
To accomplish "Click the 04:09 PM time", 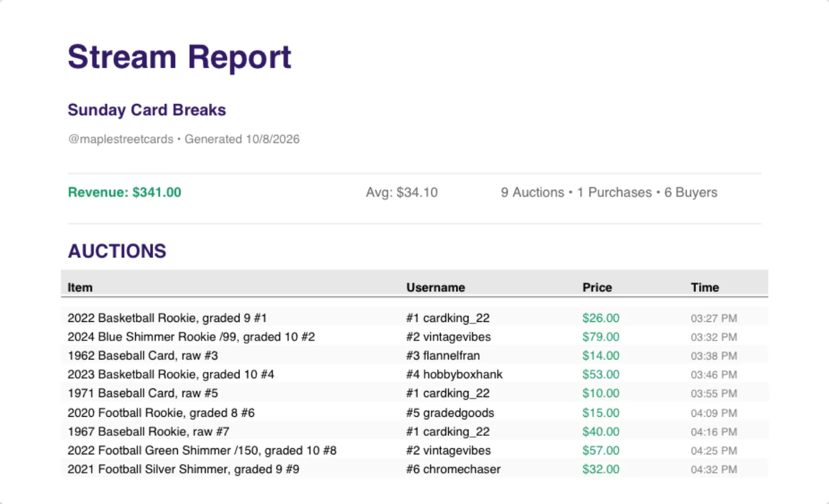I will click(714, 413).
